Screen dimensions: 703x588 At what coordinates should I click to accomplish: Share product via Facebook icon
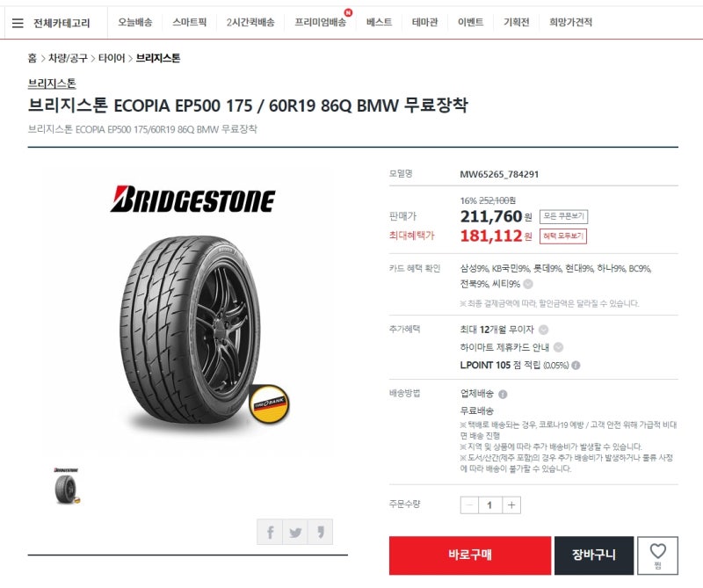[x=270, y=532]
